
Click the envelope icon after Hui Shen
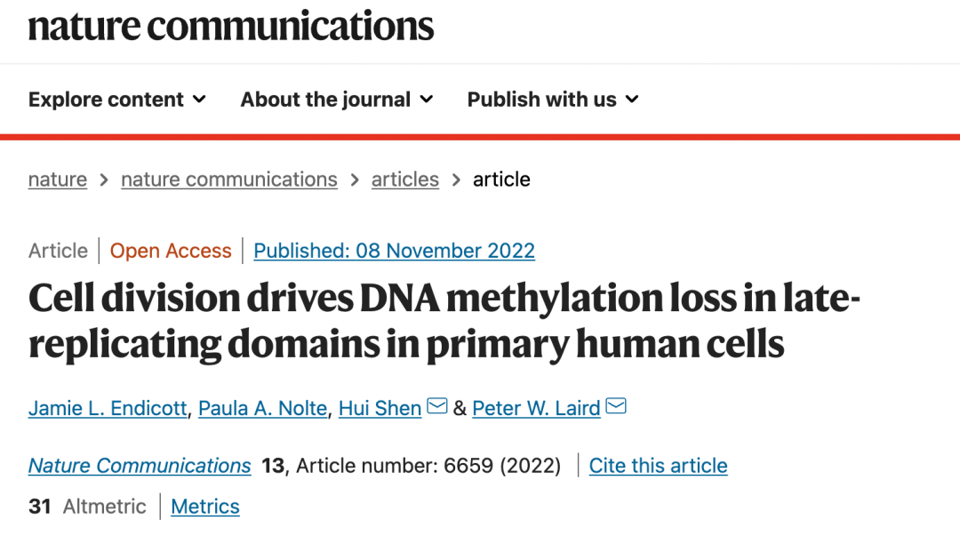437,407
